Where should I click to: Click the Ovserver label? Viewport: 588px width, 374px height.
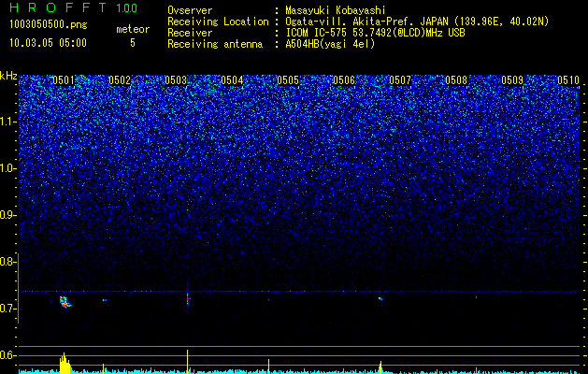tap(190, 10)
